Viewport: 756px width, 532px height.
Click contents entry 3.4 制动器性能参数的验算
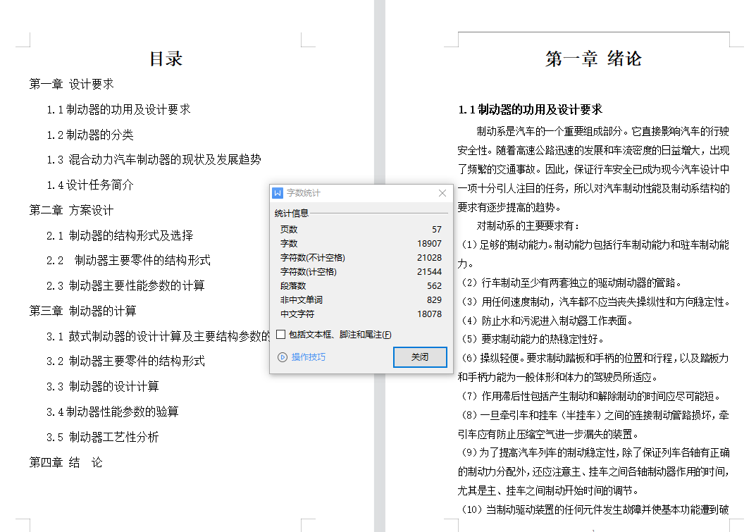point(113,412)
